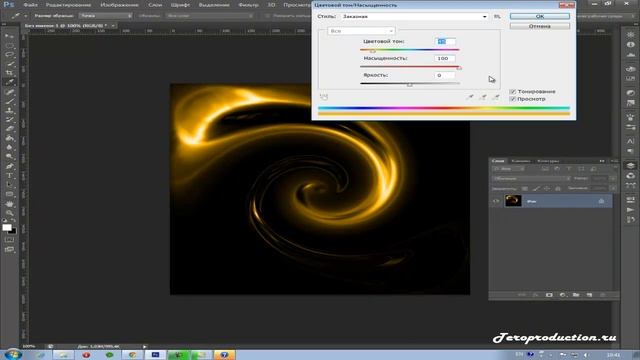Select the Blur tool

(x=9, y=147)
